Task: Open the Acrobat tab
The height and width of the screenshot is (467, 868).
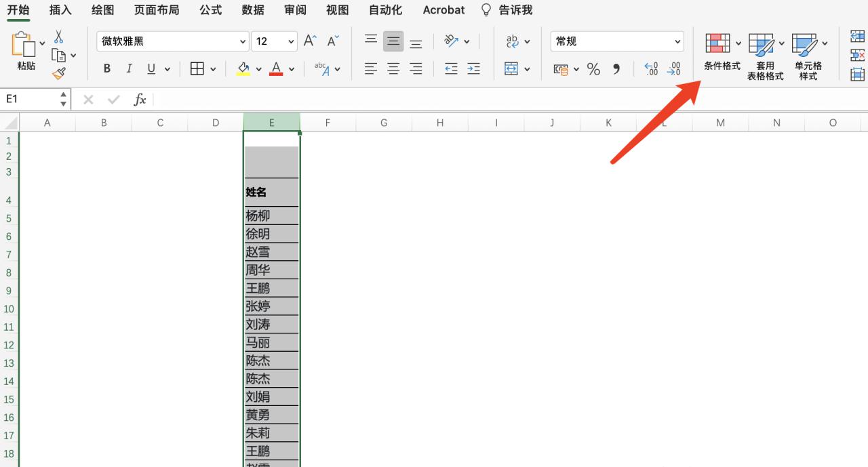Action: coord(443,9)
